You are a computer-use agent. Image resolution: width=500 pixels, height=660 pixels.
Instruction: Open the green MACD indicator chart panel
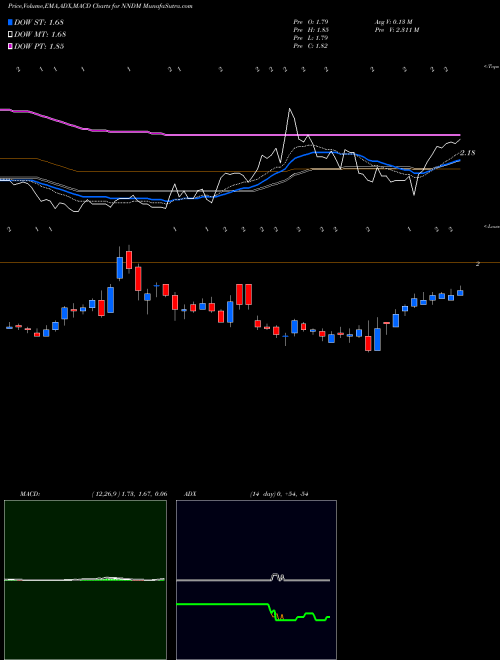[x=85, y=580]
